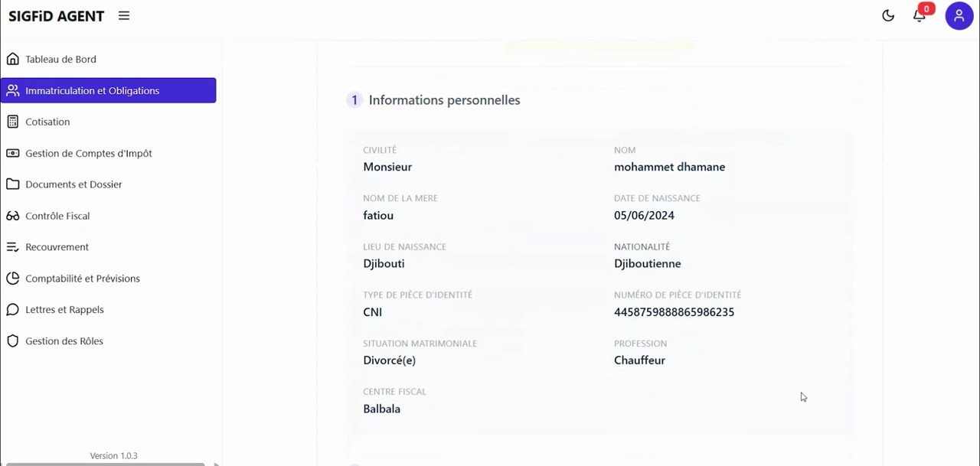The width and height of the screenshot is (980, 466).
Task: Select the Cotisation calculator icon
Action: click(x=13, y=122)
